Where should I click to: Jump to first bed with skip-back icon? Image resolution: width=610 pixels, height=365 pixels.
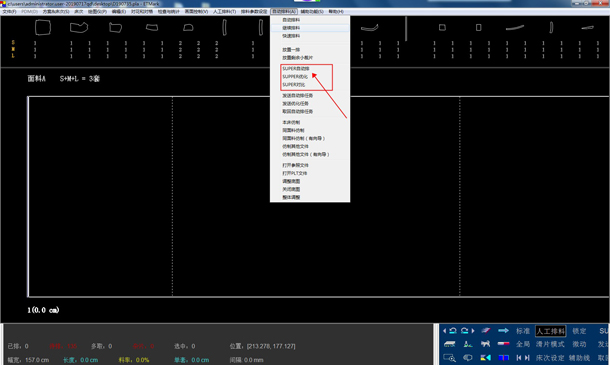(x=519, y=358)
